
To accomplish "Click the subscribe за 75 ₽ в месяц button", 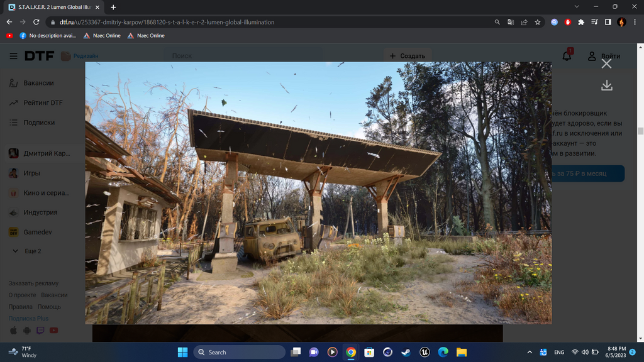I will click(587, 173).
